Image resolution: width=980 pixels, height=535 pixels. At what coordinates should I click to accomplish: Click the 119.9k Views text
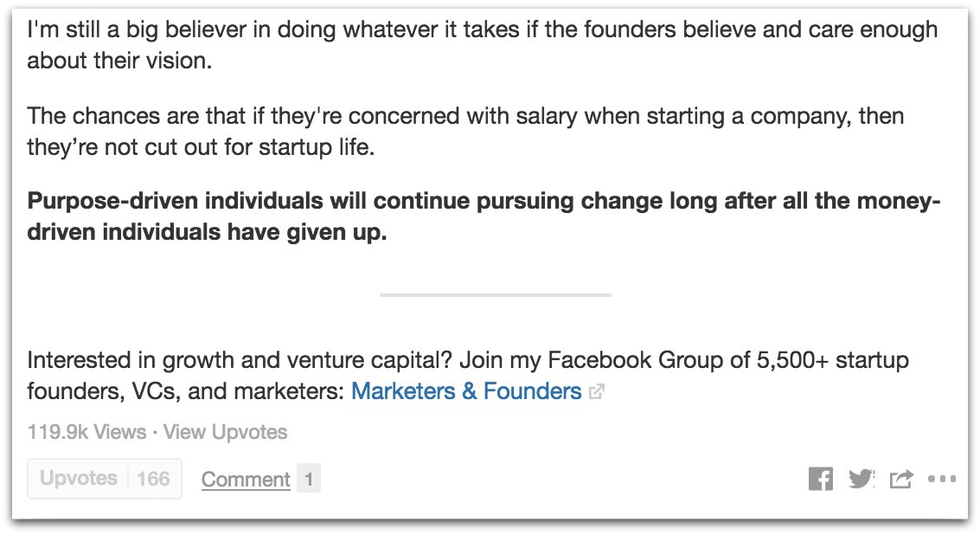[86, 432]
